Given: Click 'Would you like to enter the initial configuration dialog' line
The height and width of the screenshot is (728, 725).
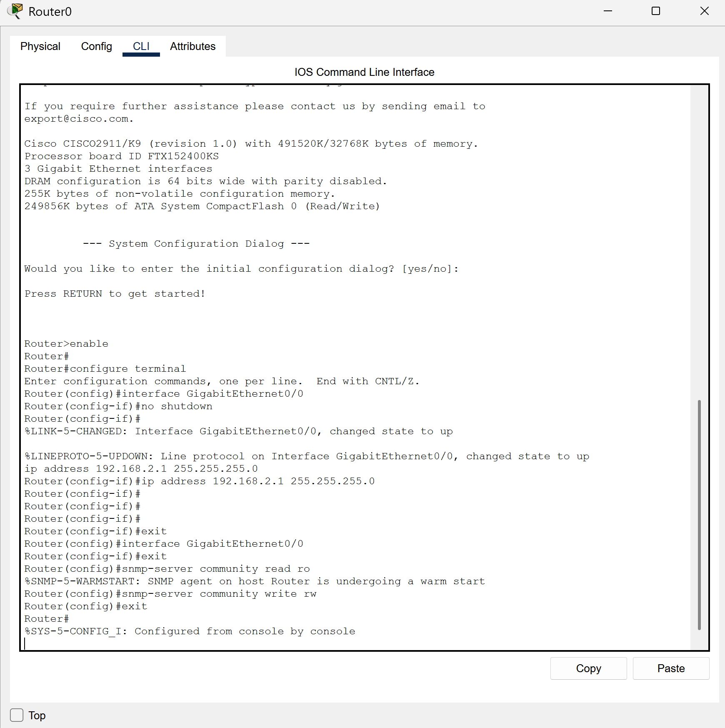Looking at the screenshot, I should (241, 269).
